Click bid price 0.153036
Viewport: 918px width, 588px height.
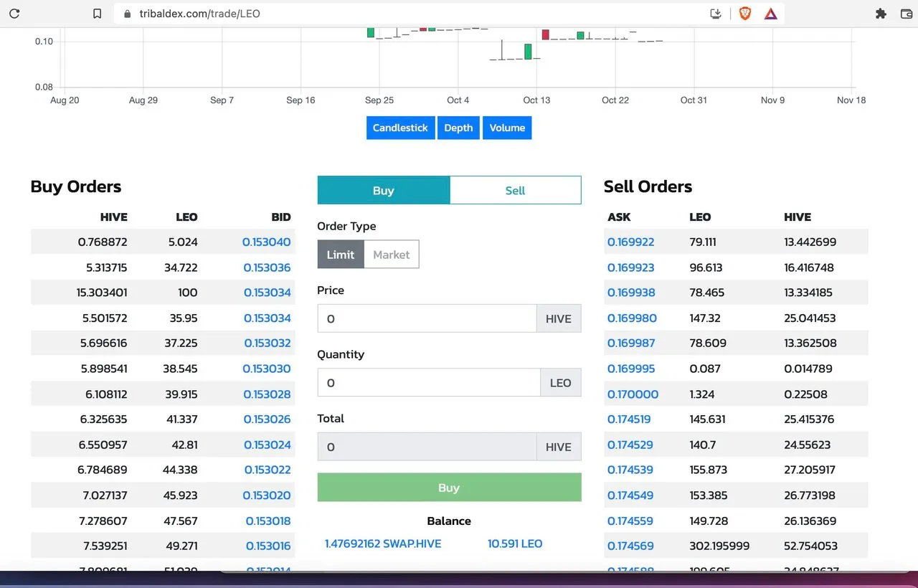267,267
